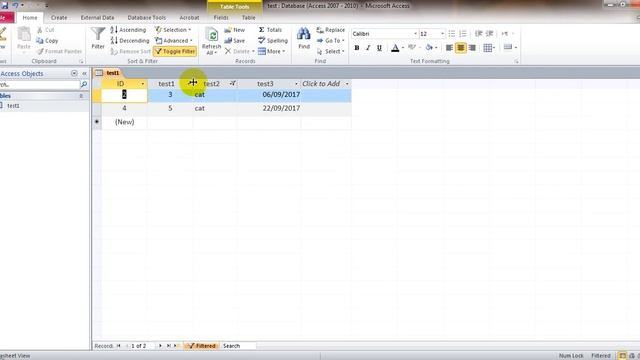This screenshot has height=360, width=640.
Task: Go to the last record
Action: [168, 346]
